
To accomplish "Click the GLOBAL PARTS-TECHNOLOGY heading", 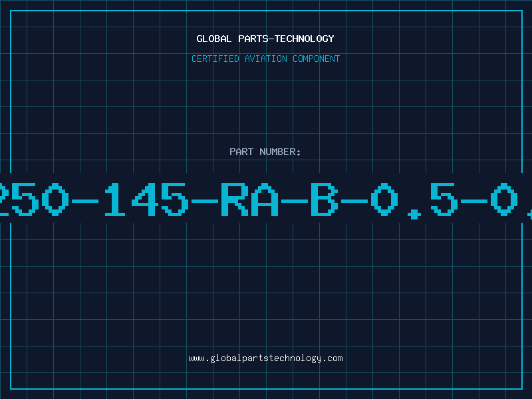I will pyautogui.click(x=265, y=39).
